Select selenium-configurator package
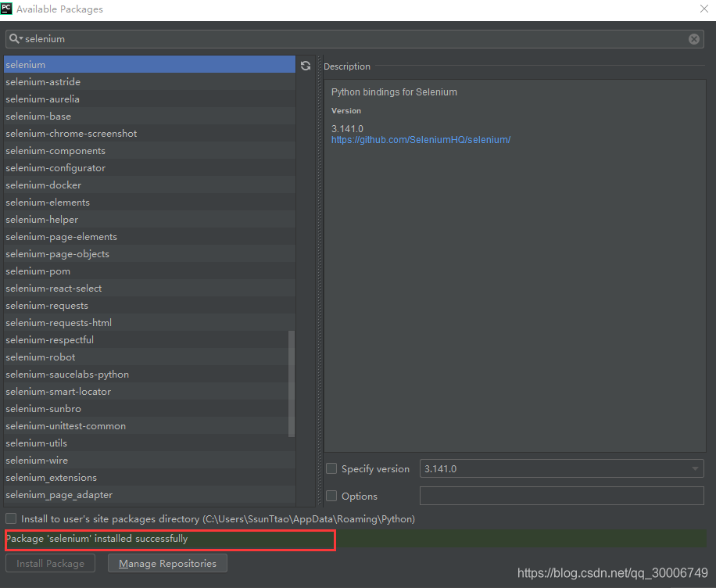This screenshot has height=588, width=716. (149, 167)
